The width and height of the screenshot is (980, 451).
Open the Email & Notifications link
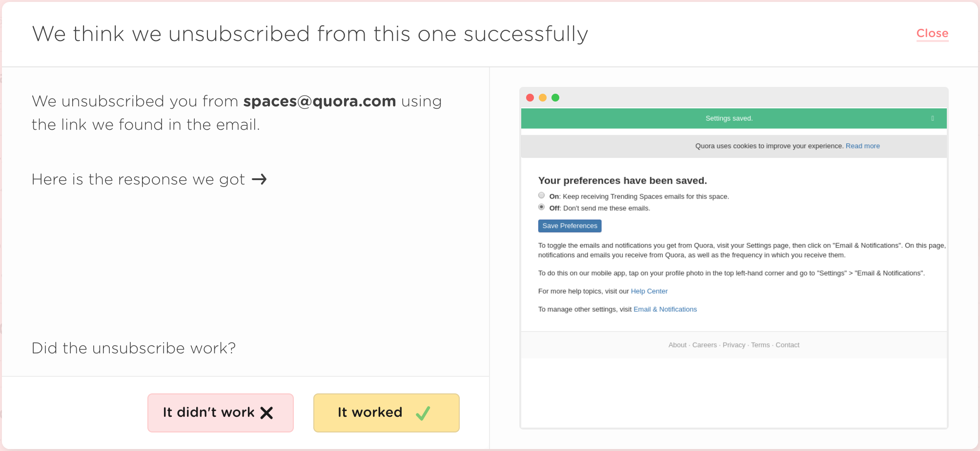click(x=665, y=309)
